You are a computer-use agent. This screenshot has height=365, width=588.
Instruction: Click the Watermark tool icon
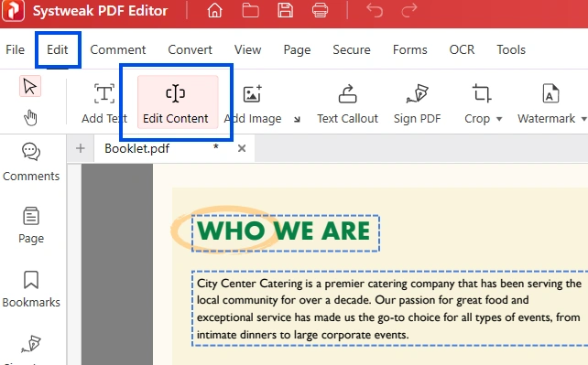click(x=550, y=93)
